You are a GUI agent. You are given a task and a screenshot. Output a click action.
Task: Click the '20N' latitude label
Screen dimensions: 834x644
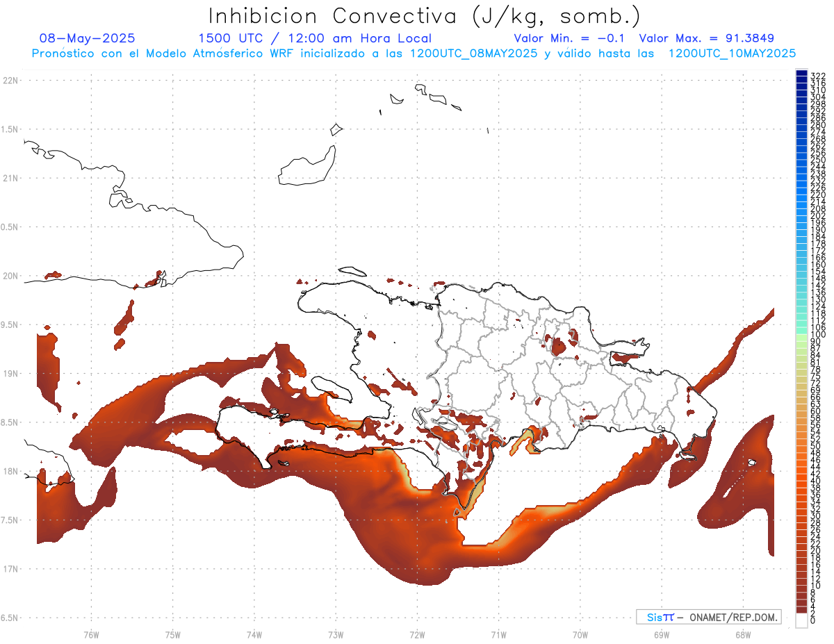point(10,276)
